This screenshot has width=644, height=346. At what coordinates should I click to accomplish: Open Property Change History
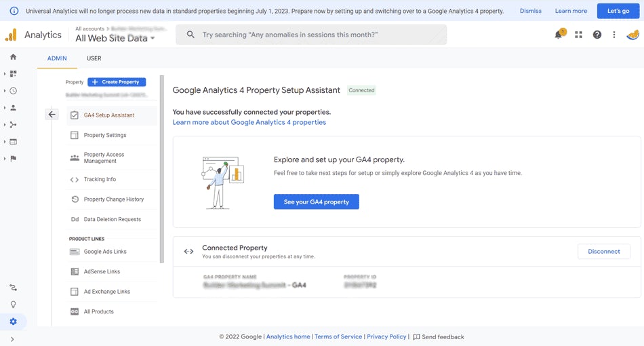point(112,199)
